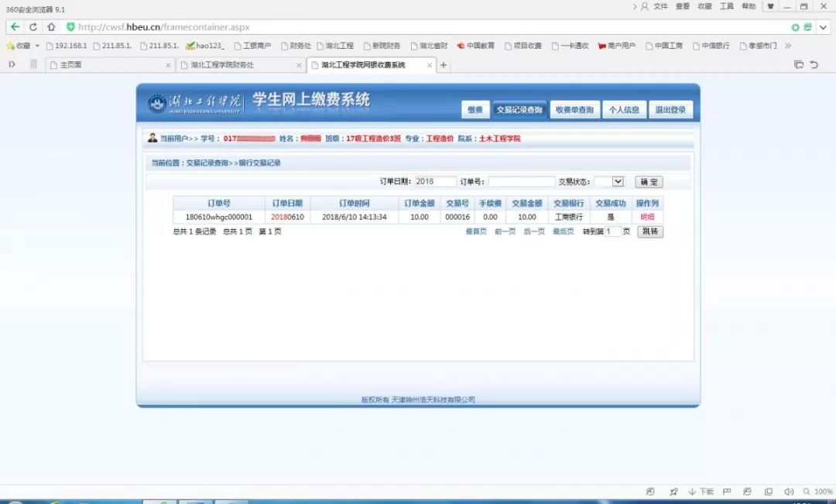Image resolution: width=836 pixels, height=504 pixels.
Task: Click the 下载 download status bar item
Action: pyautogui.click(x=701, y=492)
